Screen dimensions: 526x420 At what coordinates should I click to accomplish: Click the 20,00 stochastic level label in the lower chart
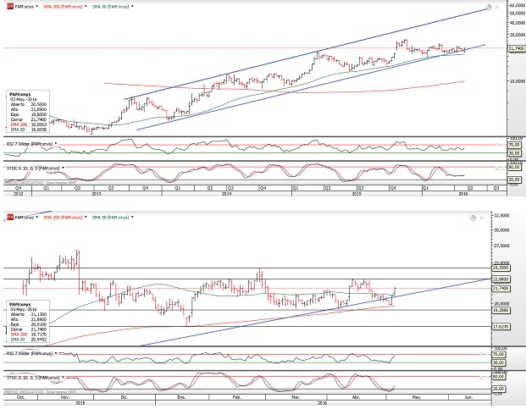(499, 389)
